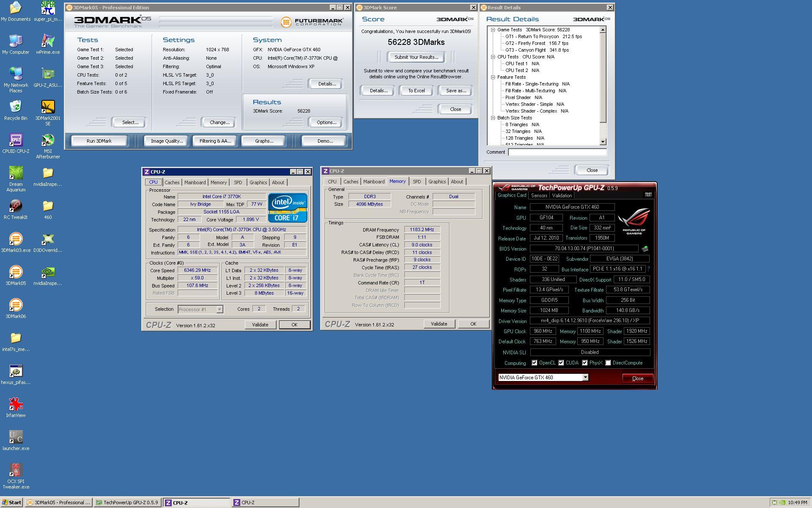Click NVIDIA system tray icon
Image resolution: width=812 pixels, height=508 pixels.
[782, 502]
